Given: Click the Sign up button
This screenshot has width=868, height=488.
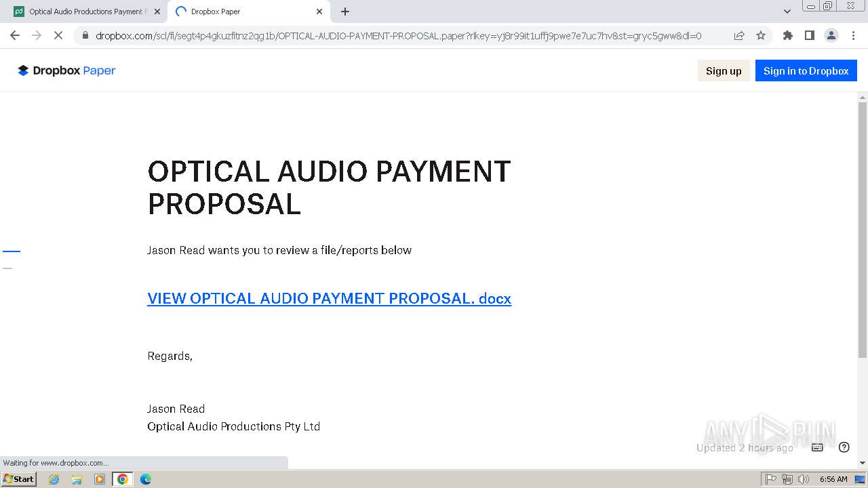Looking at the screenshot, I should pyautogui.click(x=724, y=70).
